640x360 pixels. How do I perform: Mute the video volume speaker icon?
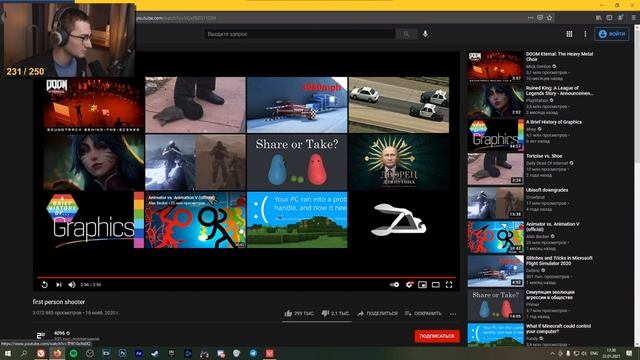(x=72, y=284)
